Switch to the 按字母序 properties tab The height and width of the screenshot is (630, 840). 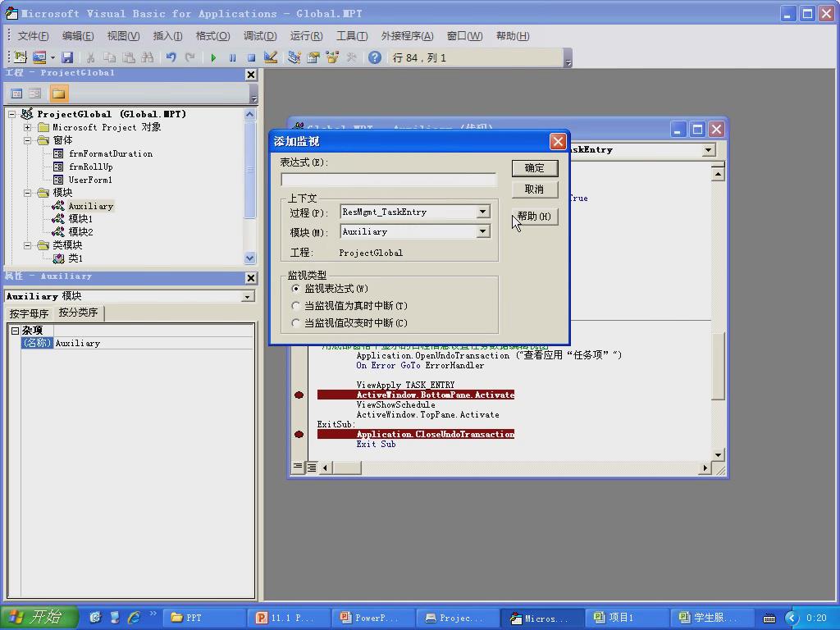click(x=29, y=313)
